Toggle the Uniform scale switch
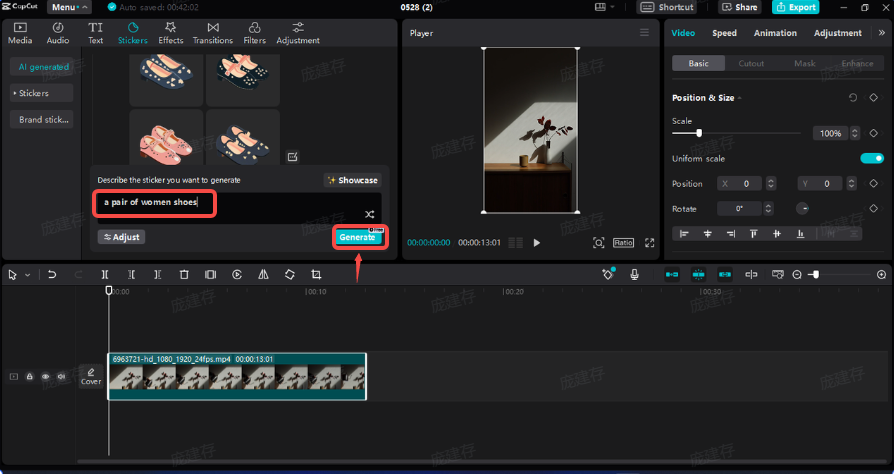Screen dimensions: 894x474 click(x=872, y=159)
